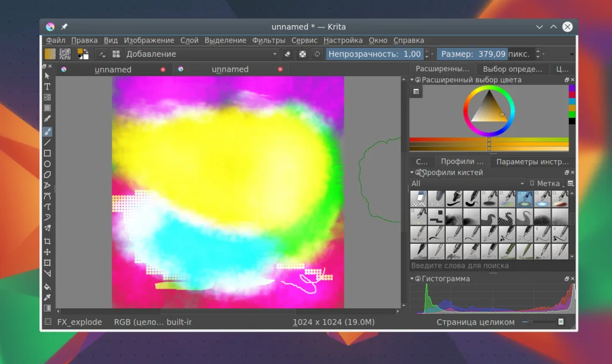Toggle preserve alpha button

pos(302,54)
